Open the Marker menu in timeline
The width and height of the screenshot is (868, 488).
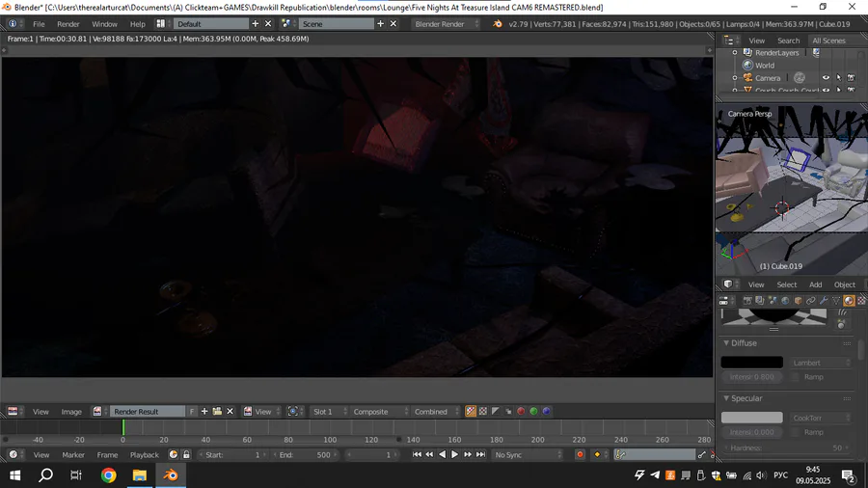pyautogui.click(x=73, y=455)
